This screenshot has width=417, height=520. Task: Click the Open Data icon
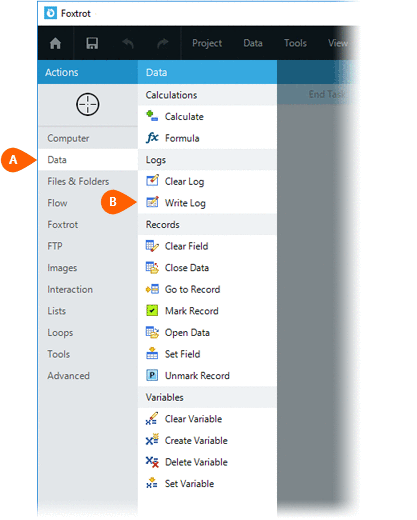152,332
